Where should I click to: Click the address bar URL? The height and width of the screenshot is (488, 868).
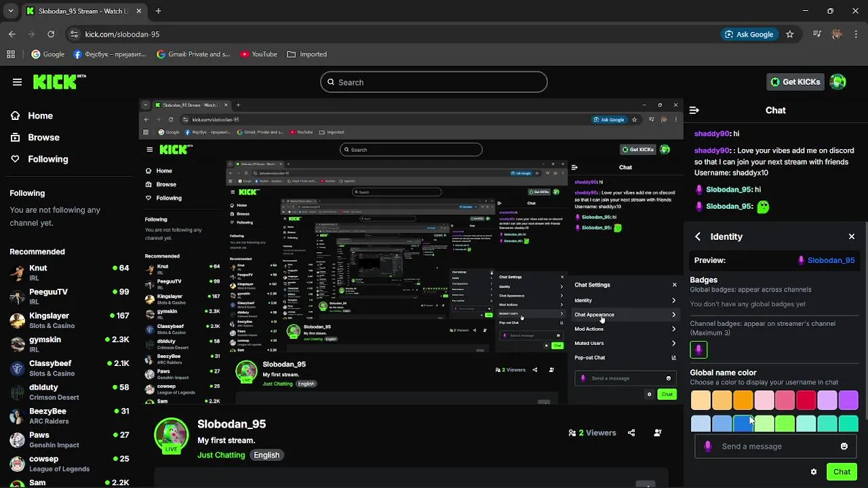coord(122,34)
